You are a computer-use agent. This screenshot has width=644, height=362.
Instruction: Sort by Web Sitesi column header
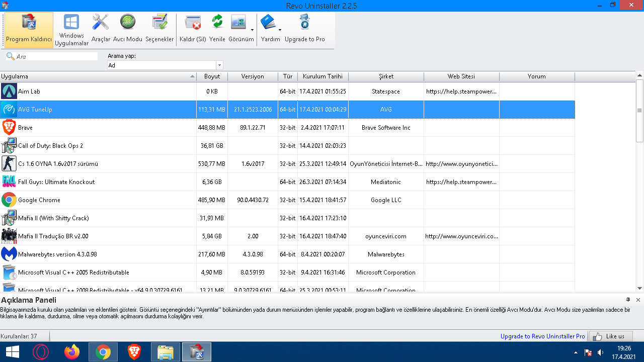tap(461, 76)
